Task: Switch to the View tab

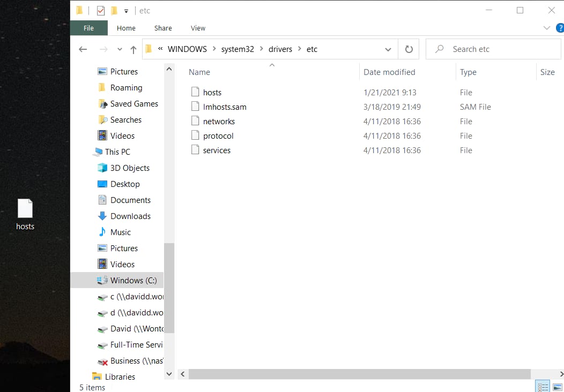Action: pyautogui.click(x=198, y=28)
